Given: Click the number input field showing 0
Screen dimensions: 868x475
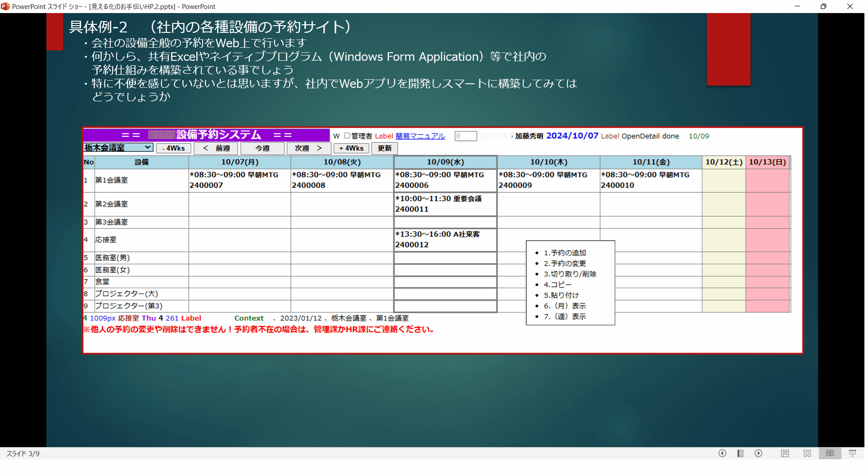Looking at the screenshot, I should [x=465, y=136].
